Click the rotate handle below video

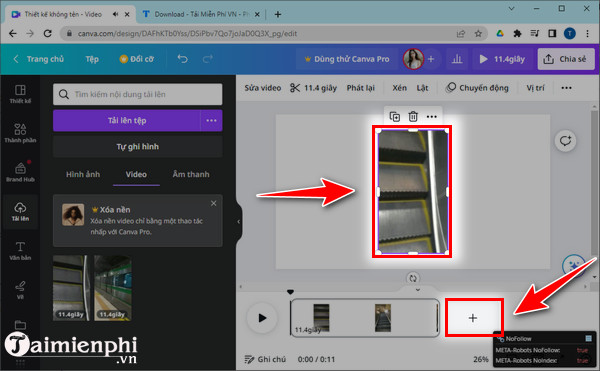(412, 278)
